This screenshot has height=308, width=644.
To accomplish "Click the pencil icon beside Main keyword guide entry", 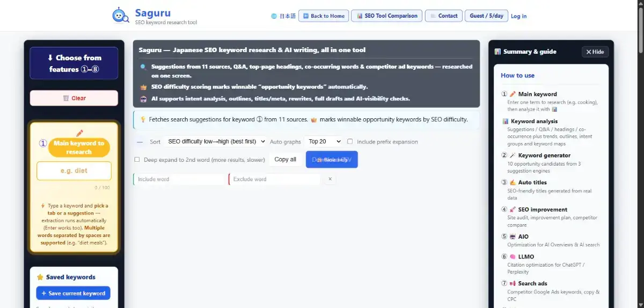I will [x=513, y=94].
